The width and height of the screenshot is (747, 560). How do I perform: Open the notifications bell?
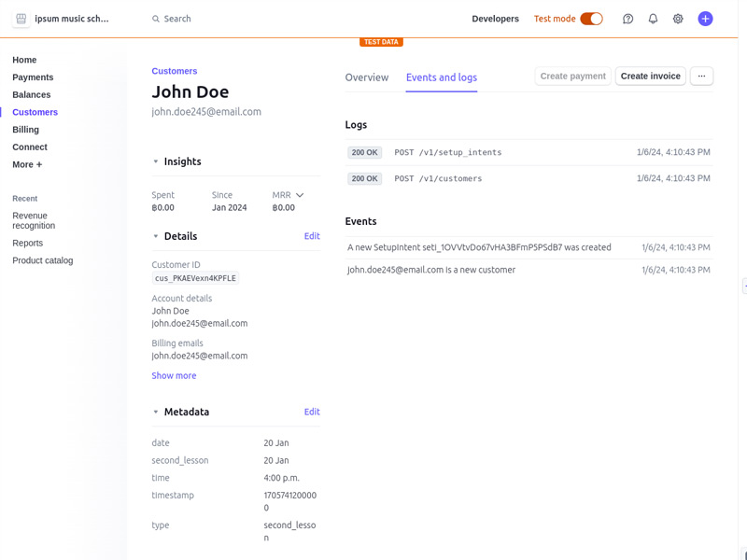(x=653, y=19)
